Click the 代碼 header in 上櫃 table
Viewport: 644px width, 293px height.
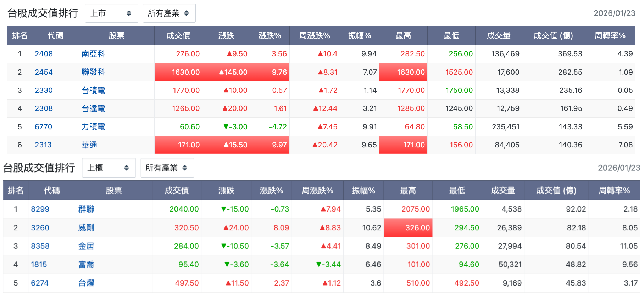point(52,191)
